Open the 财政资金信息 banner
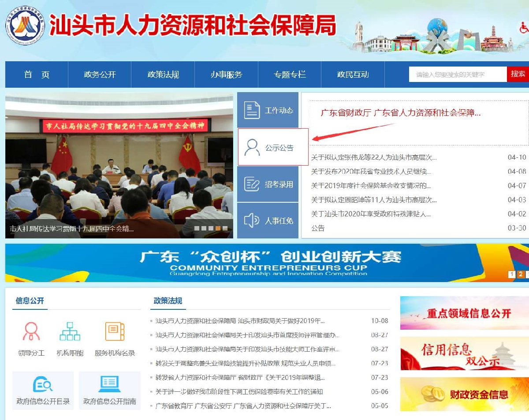529x420 pixels. pyautogui.click(x=464, y=394)
